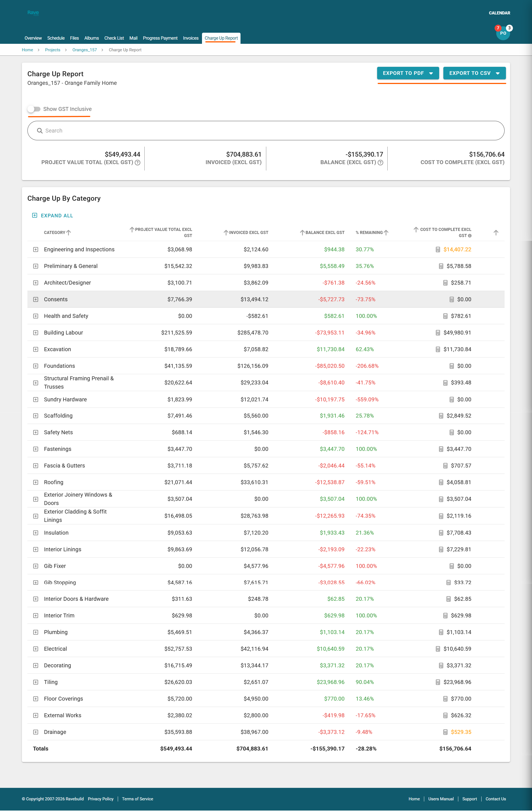Sort by Category column arrow
532x812 pixels.
68,232
